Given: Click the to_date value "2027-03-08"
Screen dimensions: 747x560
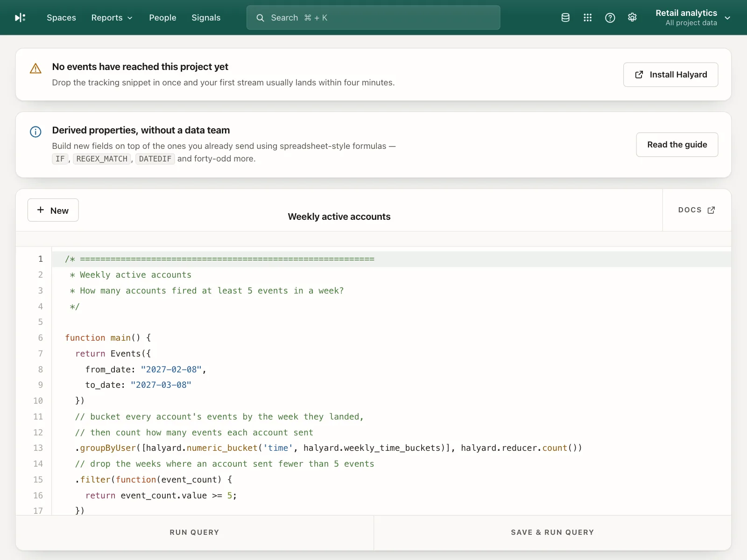Looking at the screenshot, I should 161,385.
